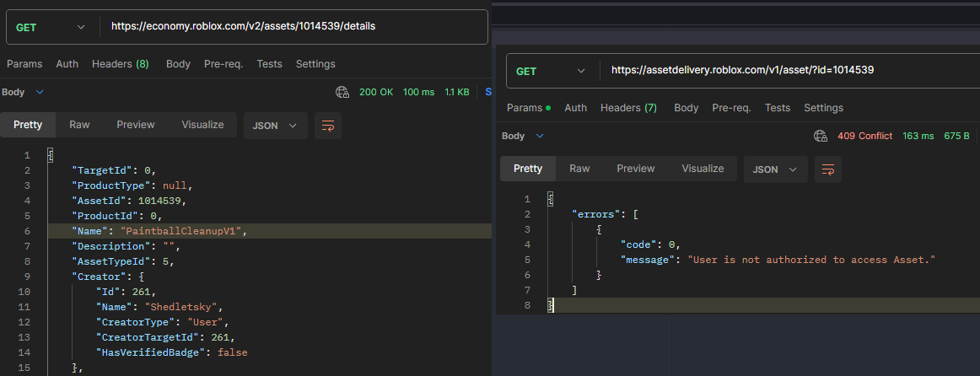This screenshot has height=376, width=980.
Task: Show Preview view in the economy response
Action: coord(136,125)
